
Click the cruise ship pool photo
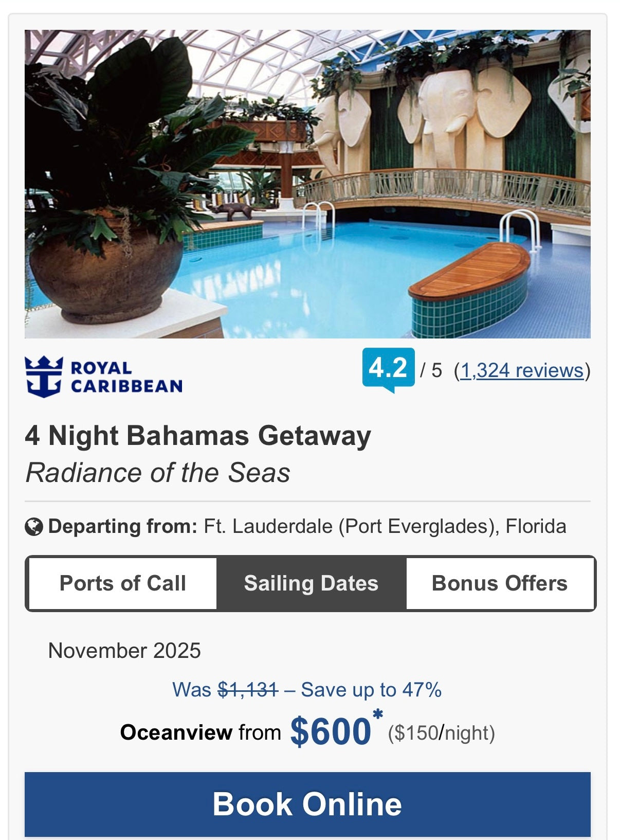[307, 184]
